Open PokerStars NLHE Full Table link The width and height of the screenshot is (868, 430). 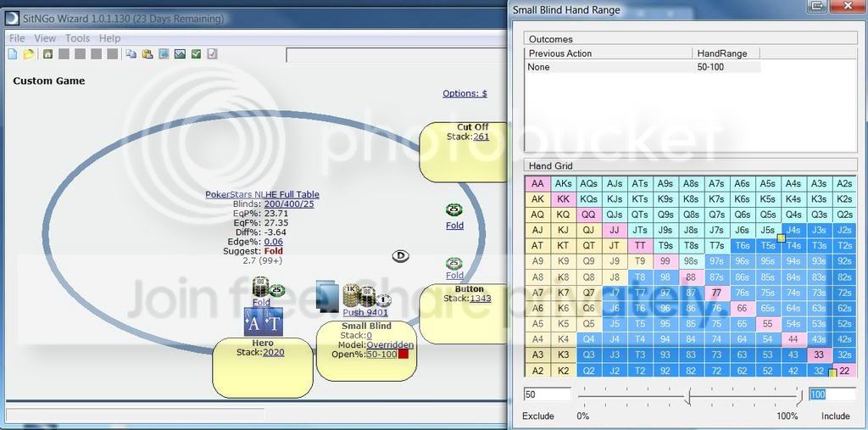pyautogui.click(x=263, y=194)
